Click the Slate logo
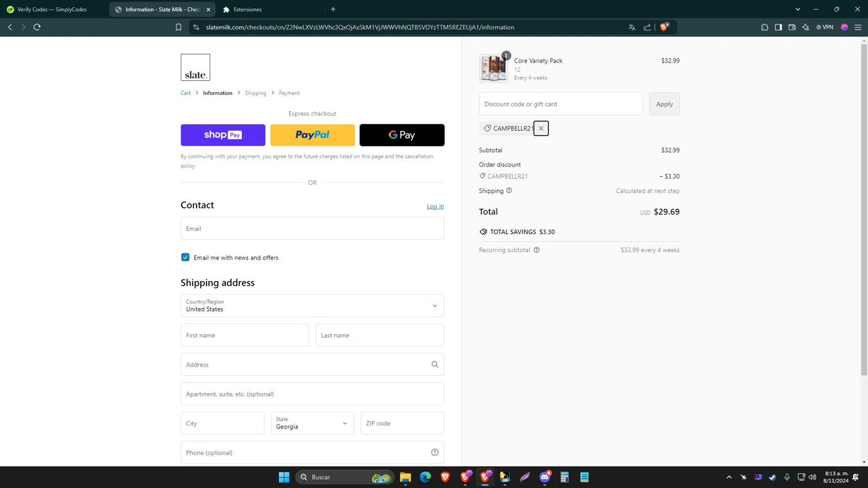 (x=195, y=67)
